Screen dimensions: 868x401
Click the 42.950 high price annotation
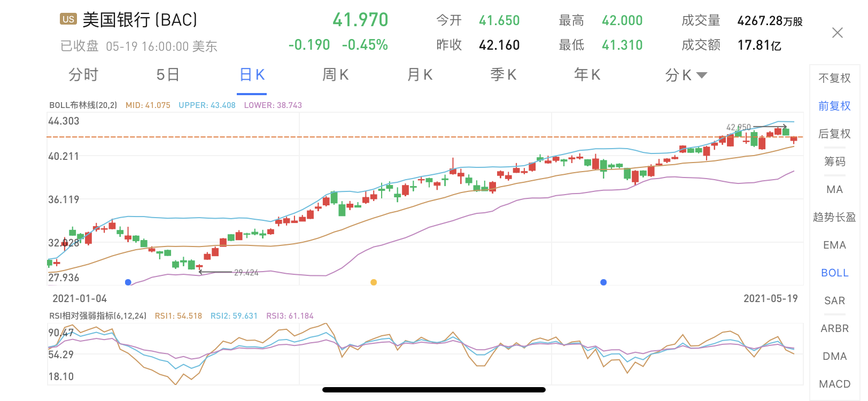[738, 127]
